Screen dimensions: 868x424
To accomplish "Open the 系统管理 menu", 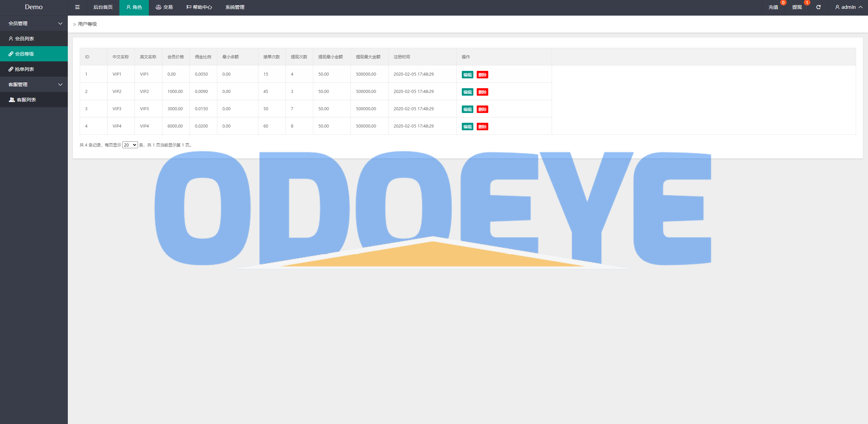I will [x=235, y=7].
